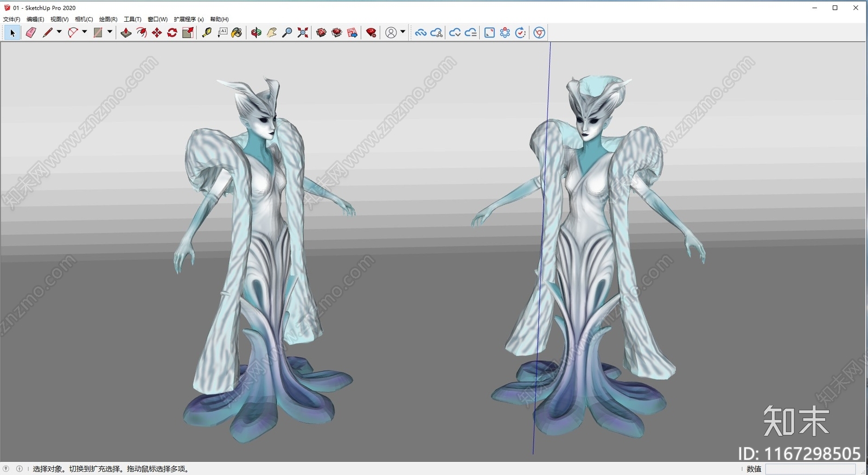The image size is (868, 475).
Task: Open the 3D Warehouse icon
Action: (x=321, y=33)
